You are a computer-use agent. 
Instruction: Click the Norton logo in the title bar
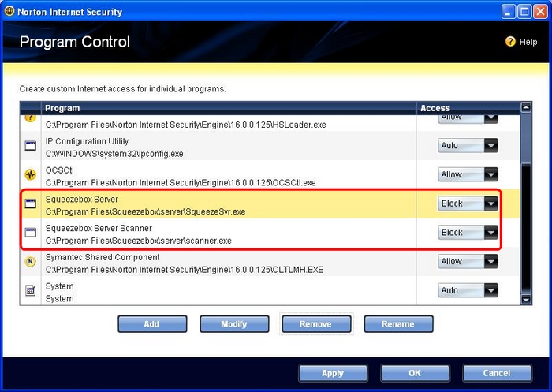(9, 11)
